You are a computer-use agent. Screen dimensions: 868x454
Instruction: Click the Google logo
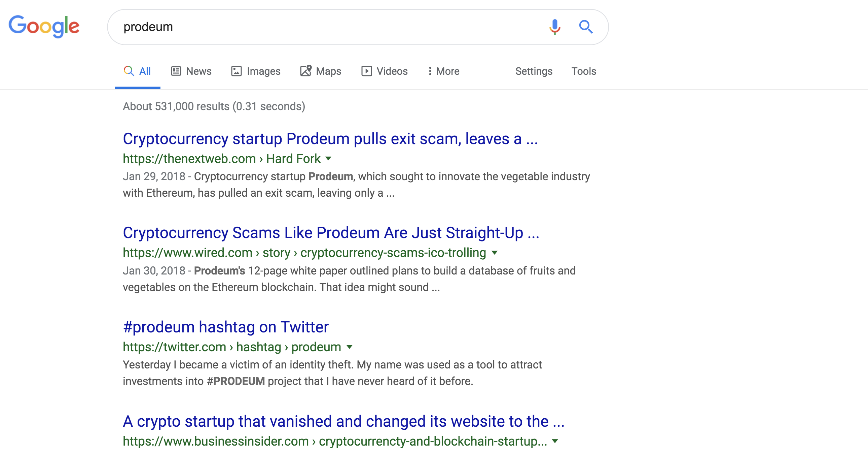click(x=44, y=26)
